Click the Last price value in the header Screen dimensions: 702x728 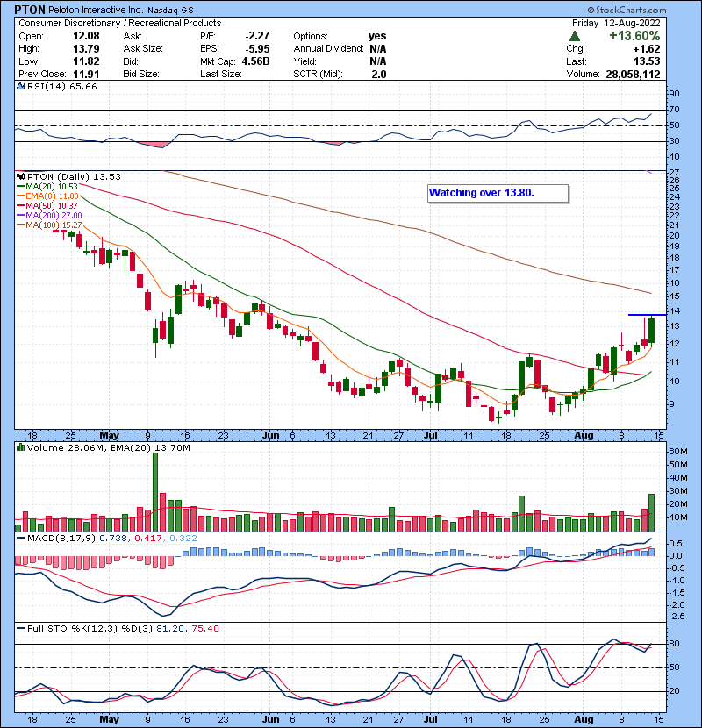click(x=648, y=61)
